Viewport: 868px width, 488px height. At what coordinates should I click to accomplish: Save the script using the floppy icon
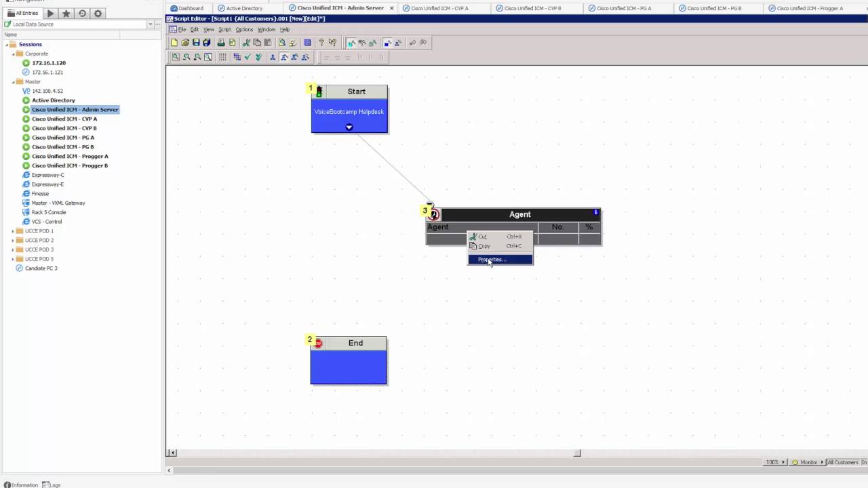196,43
